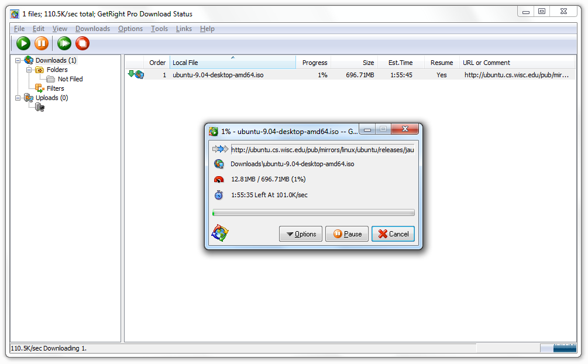Minimize the download dialog window
588x364 pixels.
point(367,129)
